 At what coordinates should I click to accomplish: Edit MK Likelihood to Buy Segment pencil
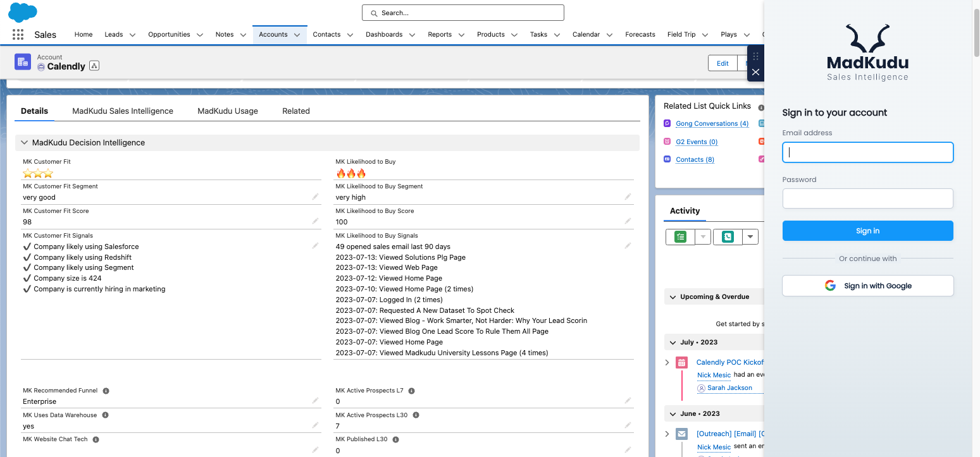(628, 197)
